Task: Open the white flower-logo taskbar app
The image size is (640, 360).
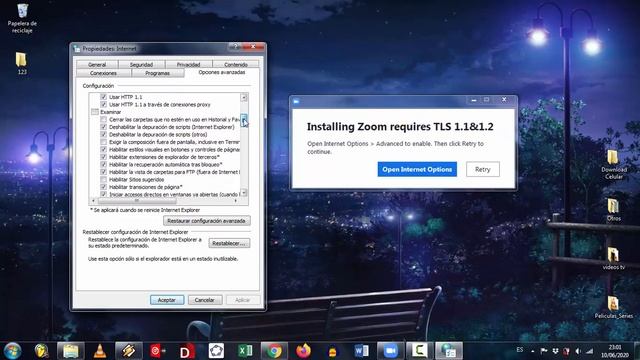Action: click(x=216, y=351)
